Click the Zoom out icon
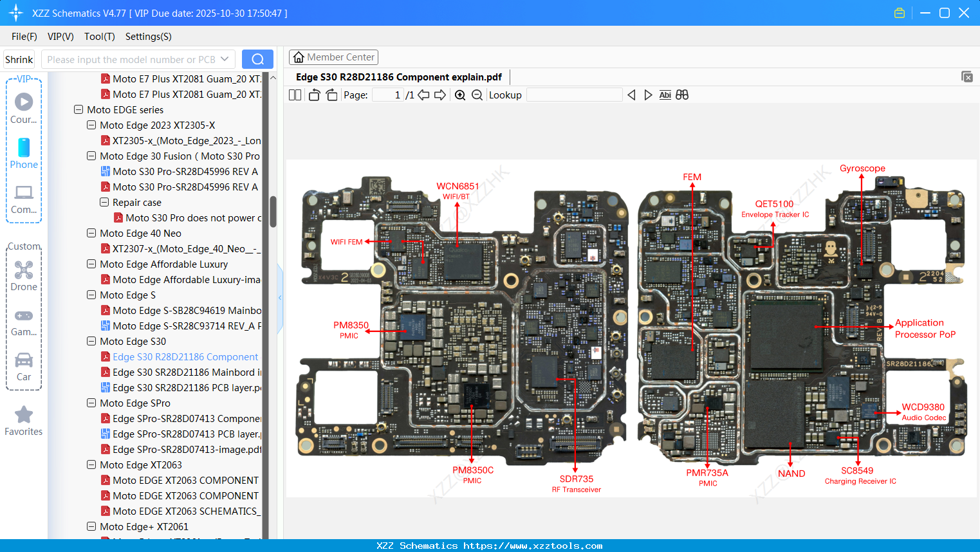The height and width of the screenshot is (552, 980). pyautogui.click(x=477, y=95)
